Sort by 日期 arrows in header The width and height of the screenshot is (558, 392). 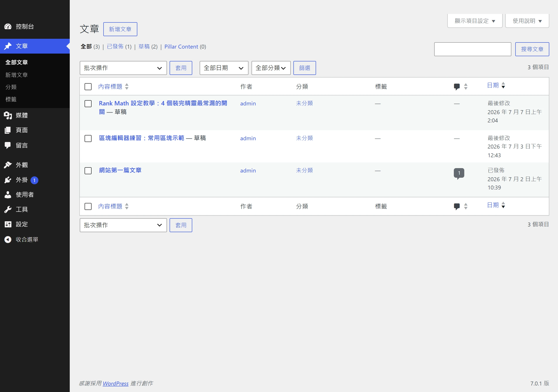(x=503, y=85)
